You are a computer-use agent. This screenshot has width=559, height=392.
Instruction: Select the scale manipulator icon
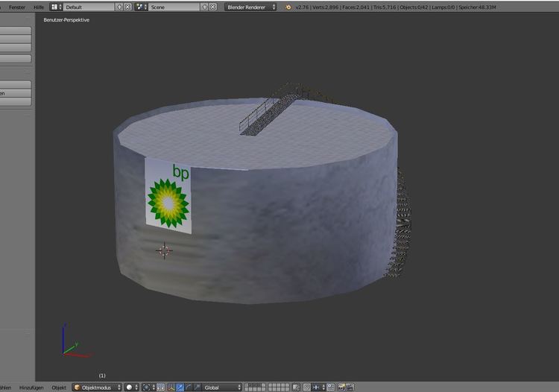click(198, 388)
